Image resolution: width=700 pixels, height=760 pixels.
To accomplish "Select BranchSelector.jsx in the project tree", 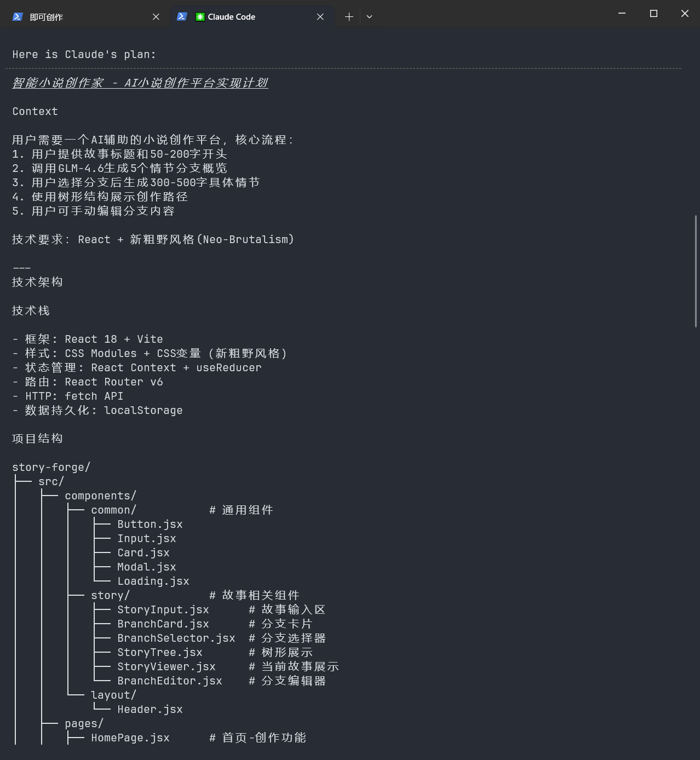I will click(176, 638).
